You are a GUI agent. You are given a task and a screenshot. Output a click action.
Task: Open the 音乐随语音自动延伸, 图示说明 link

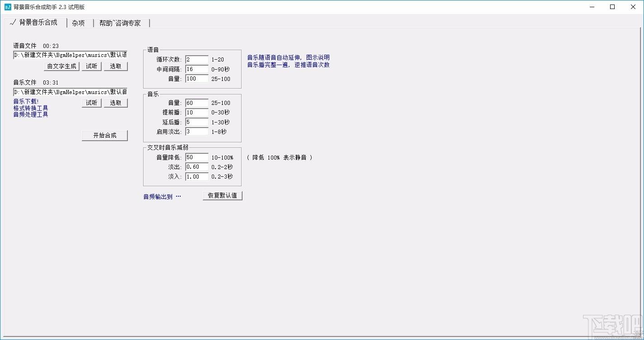(288, 58)
